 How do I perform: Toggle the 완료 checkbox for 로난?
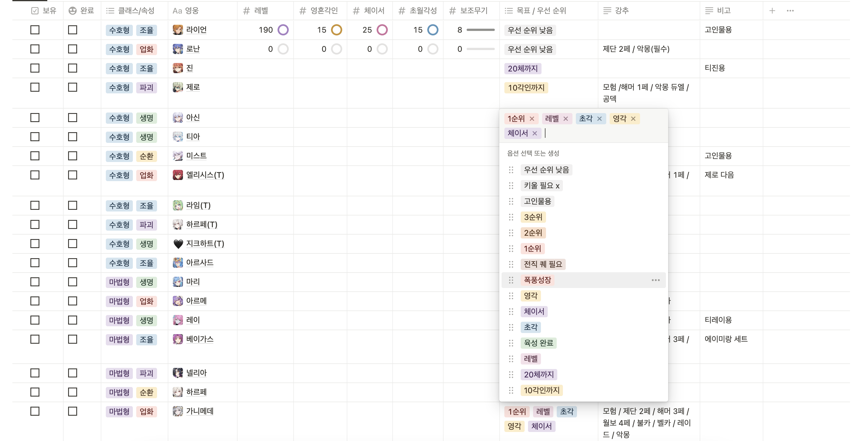[72, 49]
